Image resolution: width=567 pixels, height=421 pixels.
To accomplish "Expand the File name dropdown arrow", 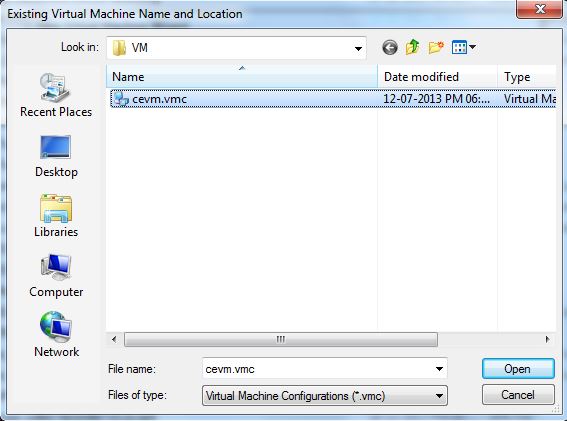I will 439,369.
